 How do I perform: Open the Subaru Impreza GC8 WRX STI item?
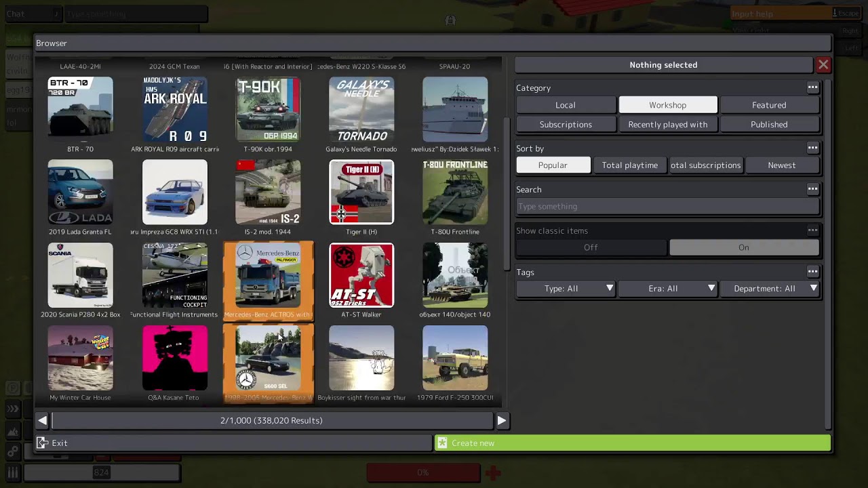175,192
